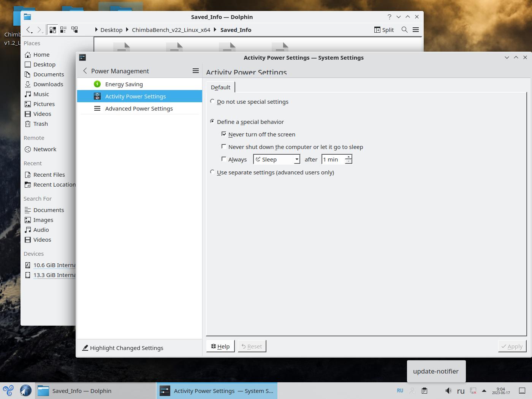This screenshot has height=399, width=532.
Task: Go back in Dolphin navigation history
Action: pos(29,30)
